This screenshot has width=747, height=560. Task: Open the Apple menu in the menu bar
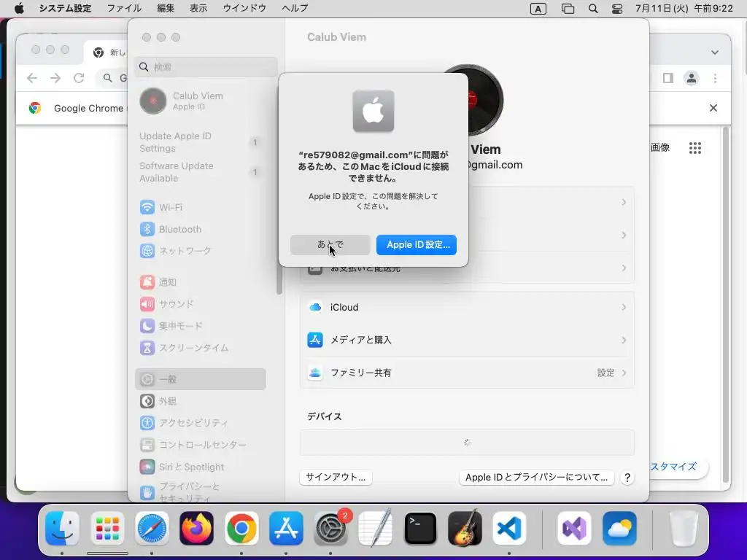click(x=19, y=8)
